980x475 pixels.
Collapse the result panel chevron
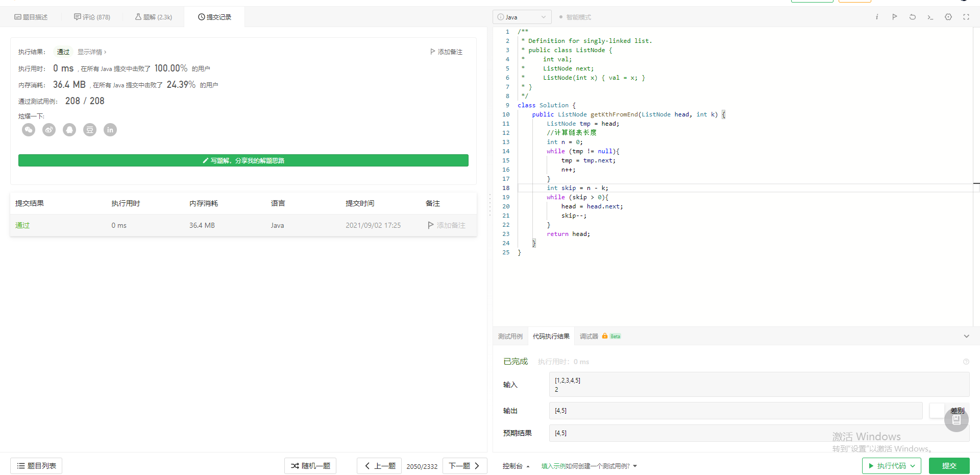(966, 336)
